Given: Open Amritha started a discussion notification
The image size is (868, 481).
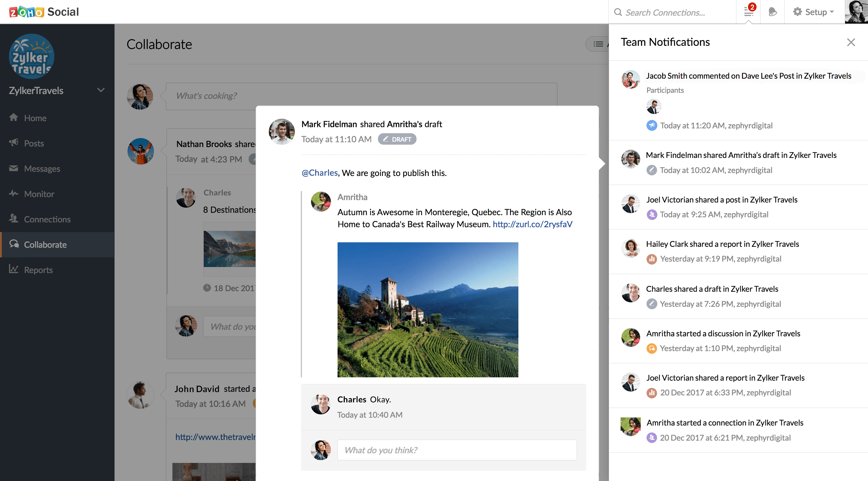Looking at the screenshot, I should click(738, 341).
